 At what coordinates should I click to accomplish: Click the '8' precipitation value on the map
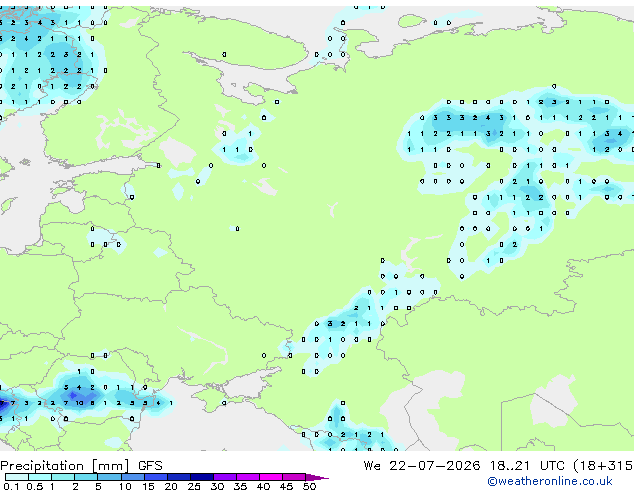(x=92, y=403)
